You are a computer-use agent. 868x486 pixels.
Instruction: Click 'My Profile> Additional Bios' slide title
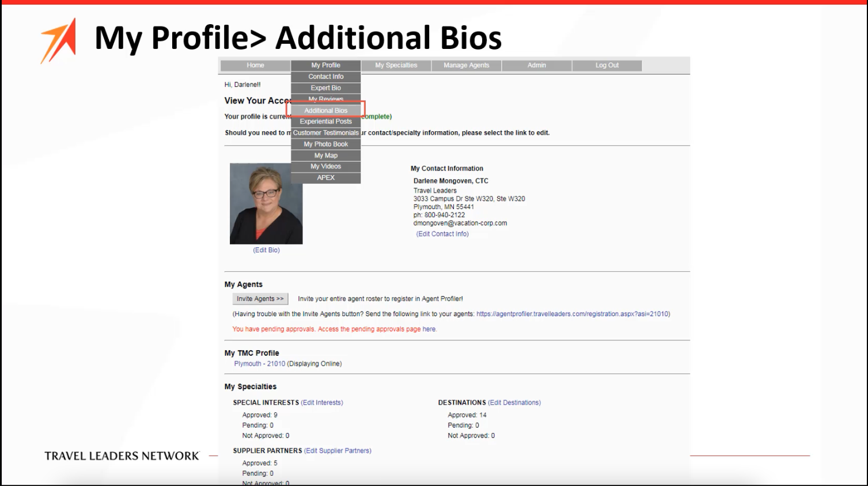[298, 38]
